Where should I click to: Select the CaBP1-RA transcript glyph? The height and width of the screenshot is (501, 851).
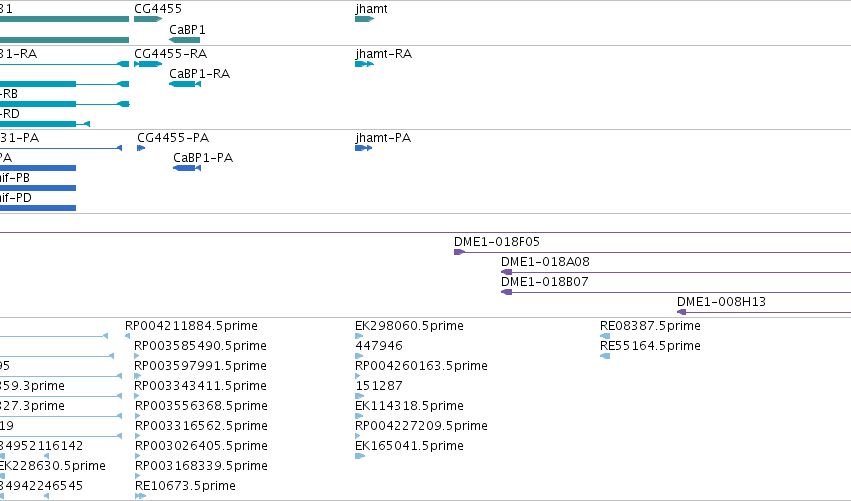coord(185,84)
